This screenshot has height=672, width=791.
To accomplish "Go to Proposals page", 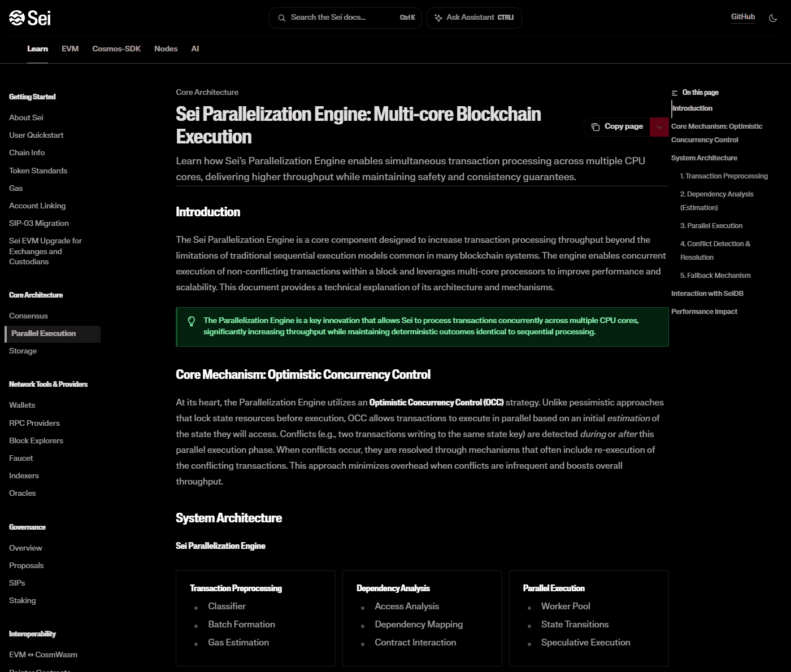I will coord(27,565).
